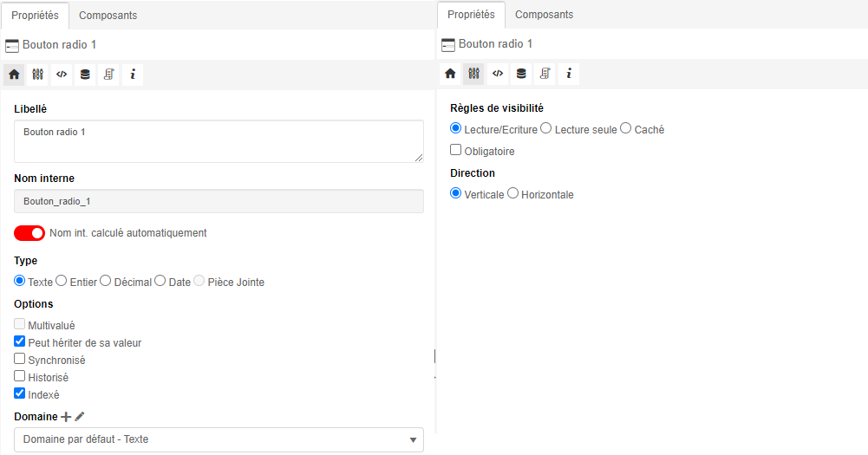Click the home icon in the left panel

[14, 75]
